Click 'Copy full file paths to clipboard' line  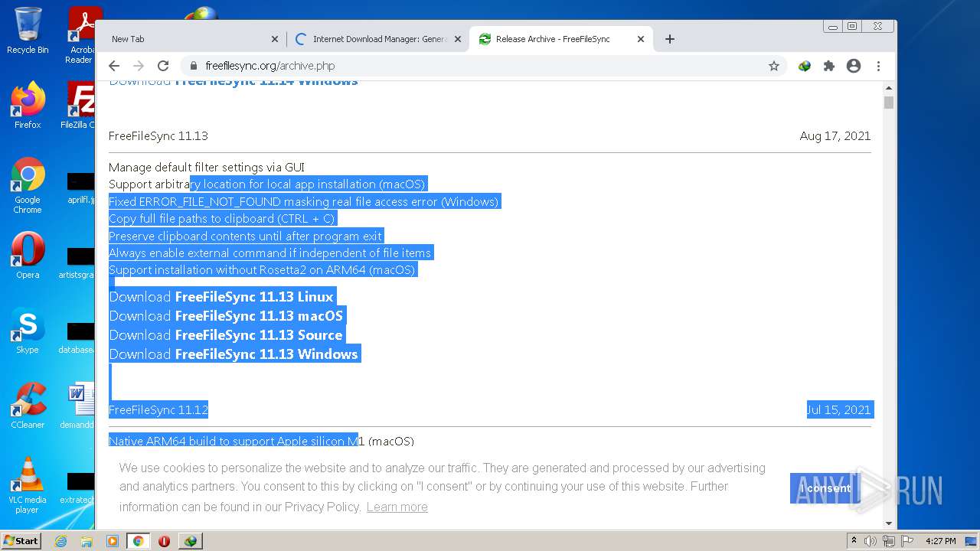pyautogui.click(x=222, y=219)
